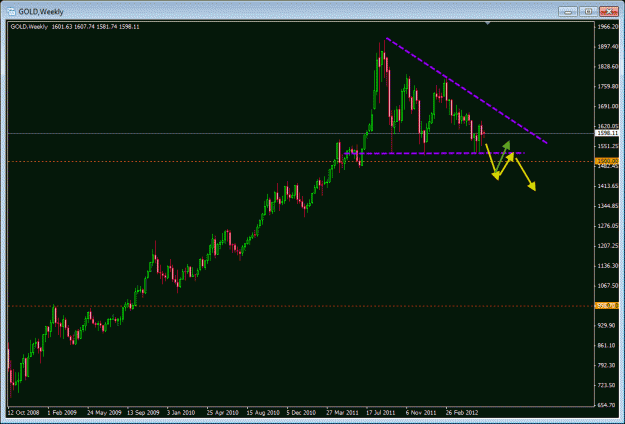Click the 1759.80 price axis value
The width and height of the screenshot is (625, 424).
608,86
